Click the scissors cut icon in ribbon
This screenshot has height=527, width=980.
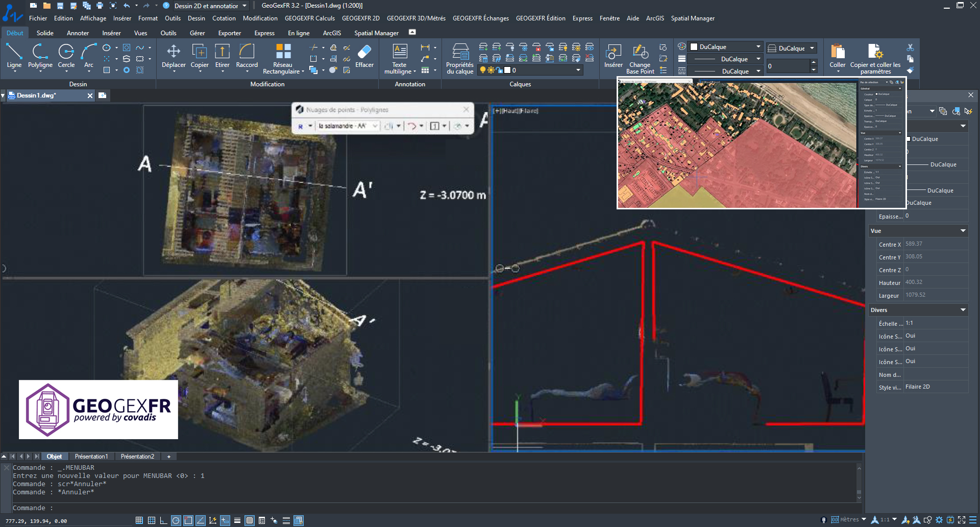(x=910, y=47)
